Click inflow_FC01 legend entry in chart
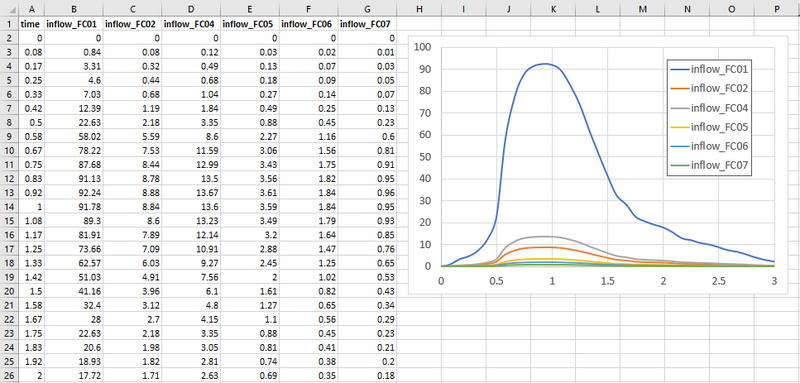Image resolution: width=800 pixels, height=383 pixels. pyautogui.click(x=709, y=69)
